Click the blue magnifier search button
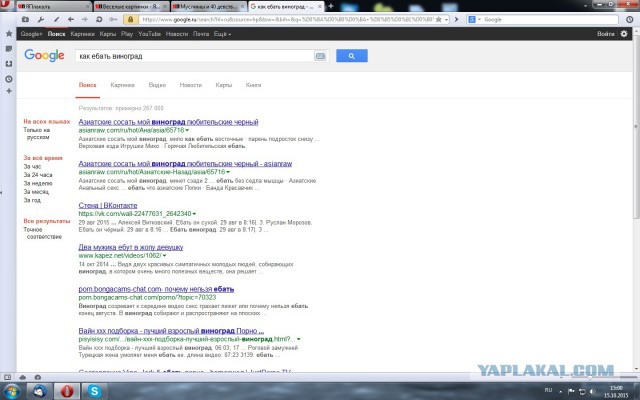 click(352, 56)
